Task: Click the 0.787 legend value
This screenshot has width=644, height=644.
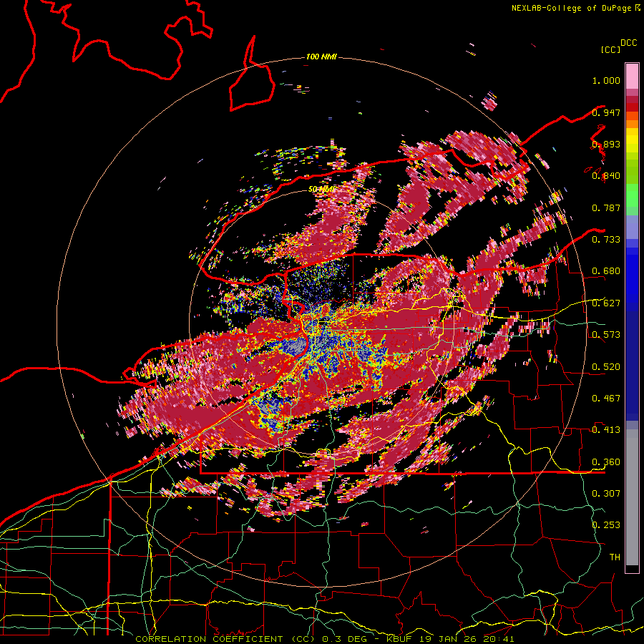Action: (606, 208)
